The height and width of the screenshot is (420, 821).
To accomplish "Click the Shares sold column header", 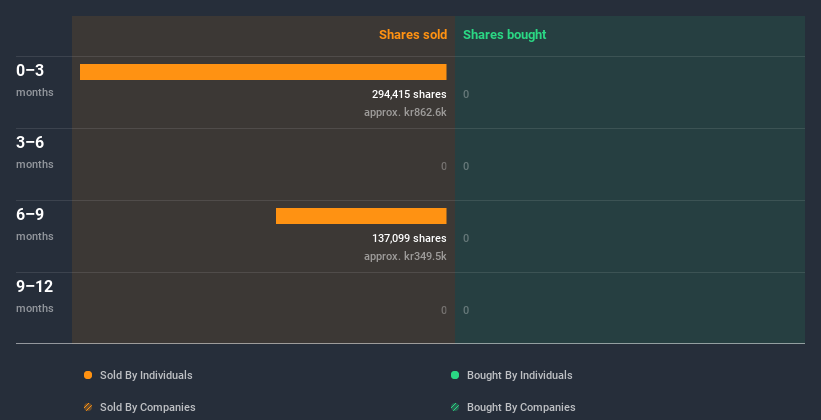I will coord(413,35).
